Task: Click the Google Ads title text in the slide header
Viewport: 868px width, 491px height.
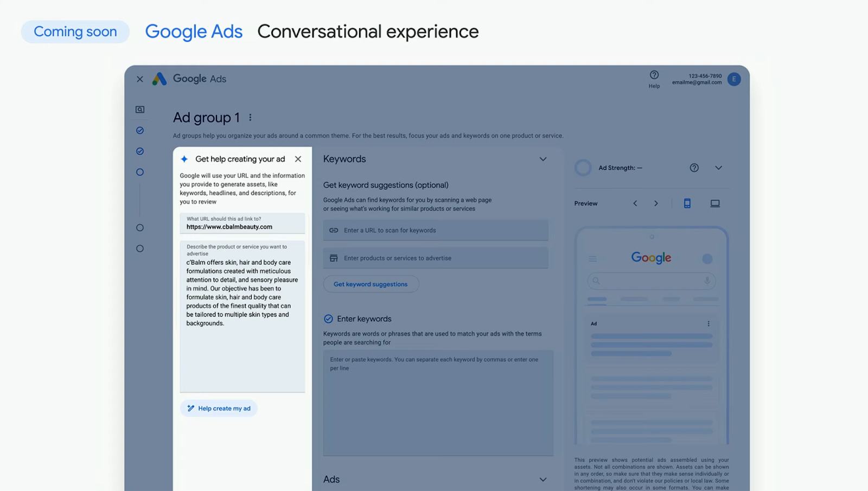Action: 194,31
